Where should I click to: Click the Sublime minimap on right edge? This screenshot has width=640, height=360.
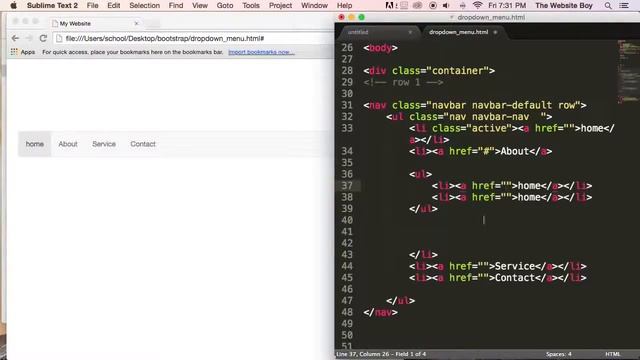(x=628, y=71)
